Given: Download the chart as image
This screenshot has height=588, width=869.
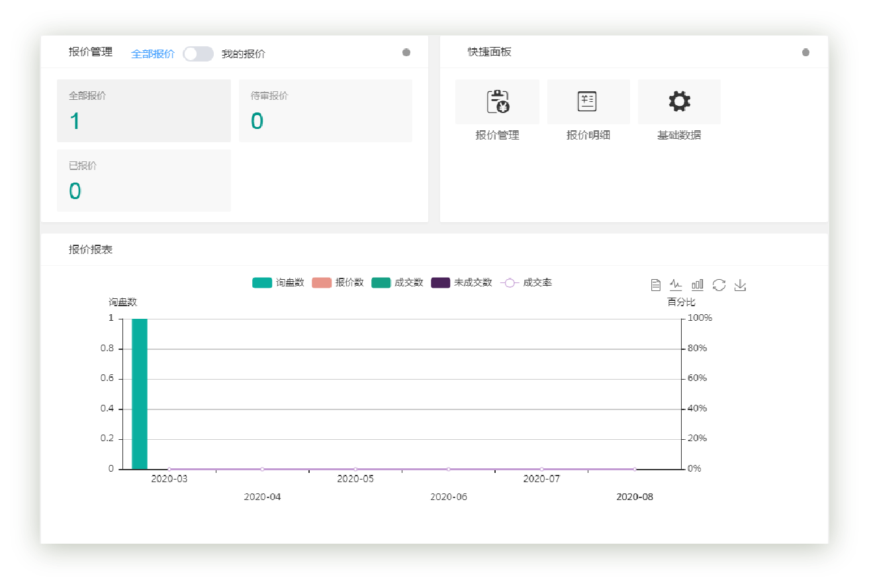Looking at the screenshot, I should pyautogui.click(x=740, y=285).
